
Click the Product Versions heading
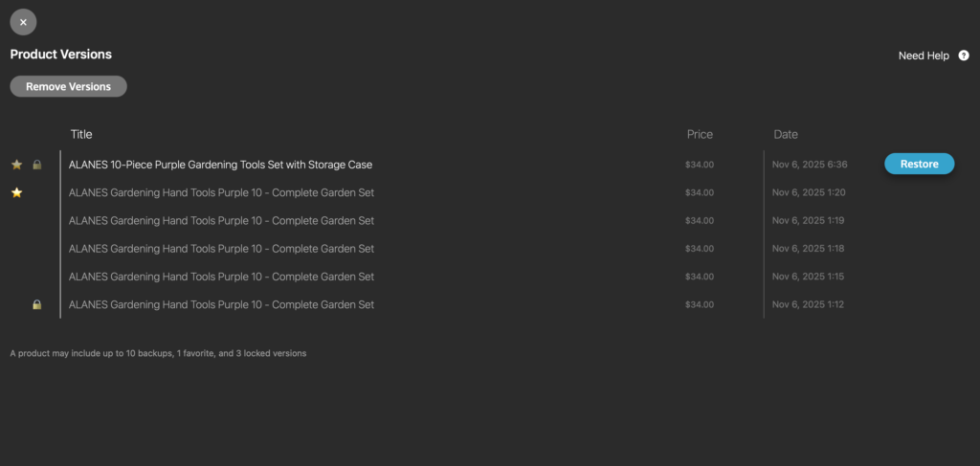click(61, 55)
